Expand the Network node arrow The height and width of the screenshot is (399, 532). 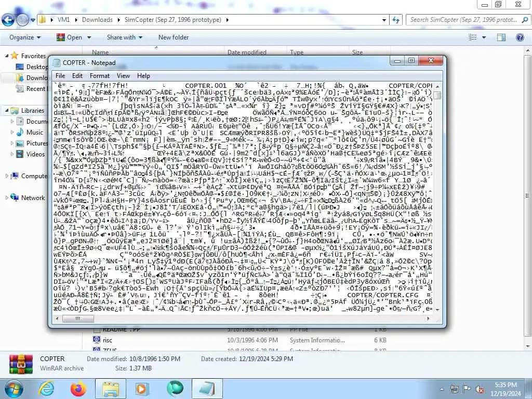coord(7,197)
